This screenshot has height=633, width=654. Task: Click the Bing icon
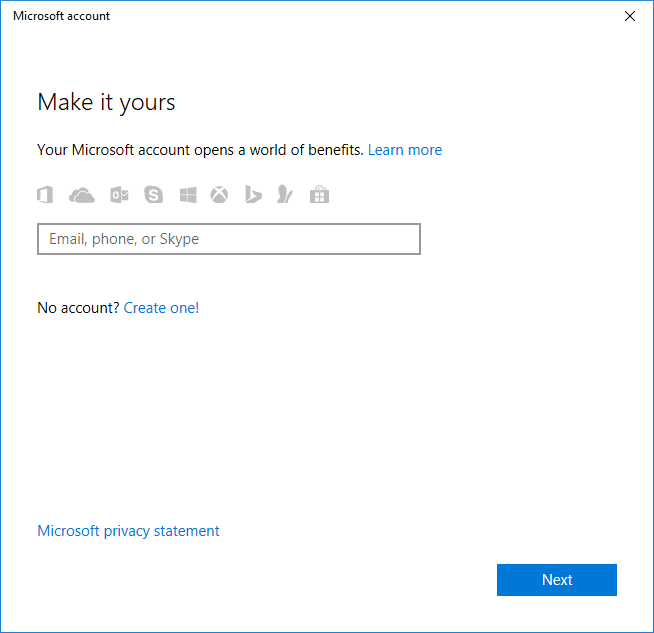[x=253, y=194]
